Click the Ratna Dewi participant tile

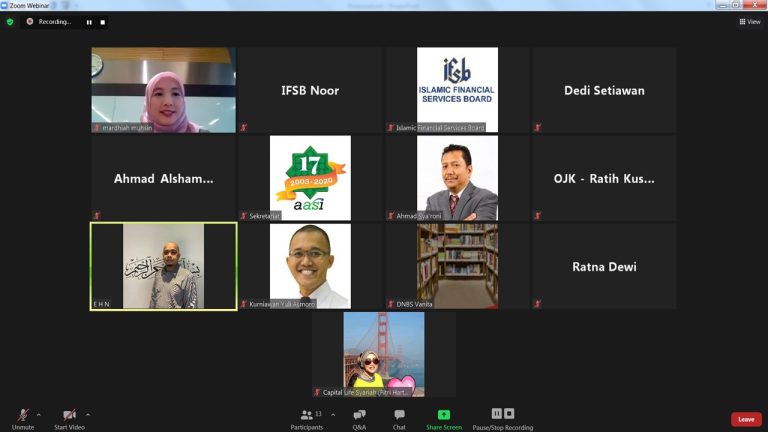604,266
